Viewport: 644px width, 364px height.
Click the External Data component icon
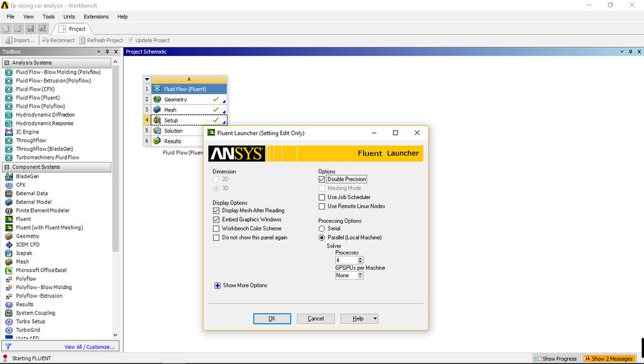coord(9,193)
